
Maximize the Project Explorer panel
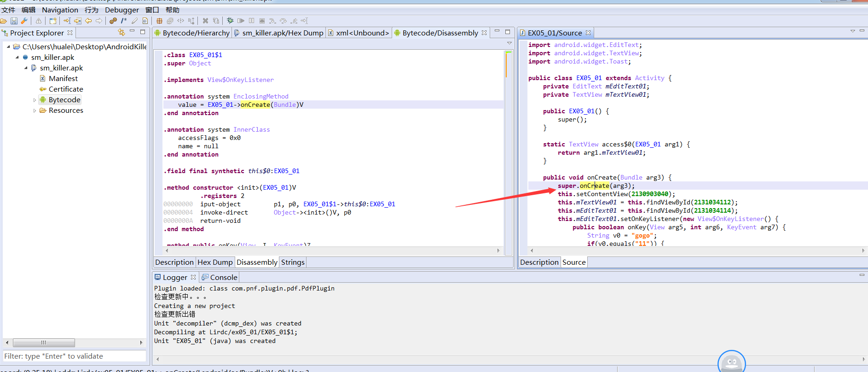pos(143,32)
